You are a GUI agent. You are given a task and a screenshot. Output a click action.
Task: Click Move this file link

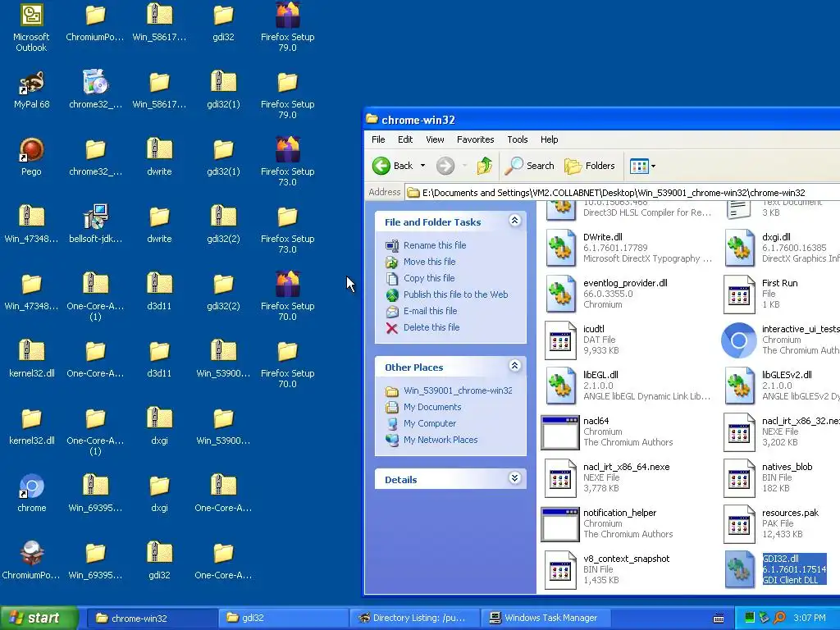(x=429, y=262)
